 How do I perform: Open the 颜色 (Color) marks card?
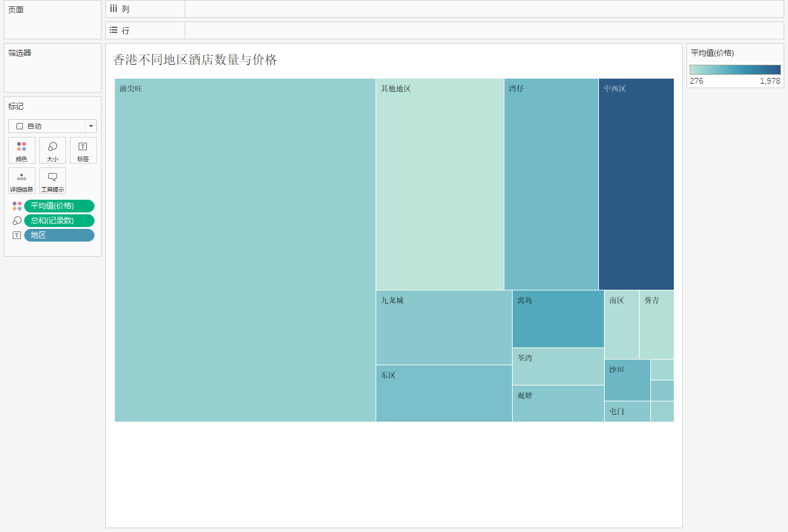coord(22,150)
